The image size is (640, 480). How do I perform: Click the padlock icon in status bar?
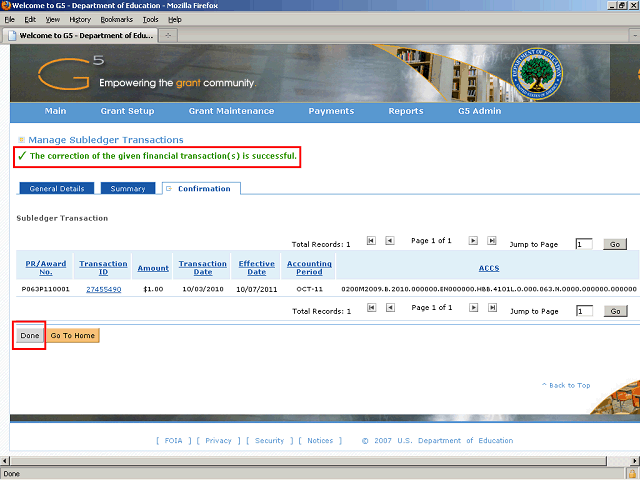(x=633, y=474)
